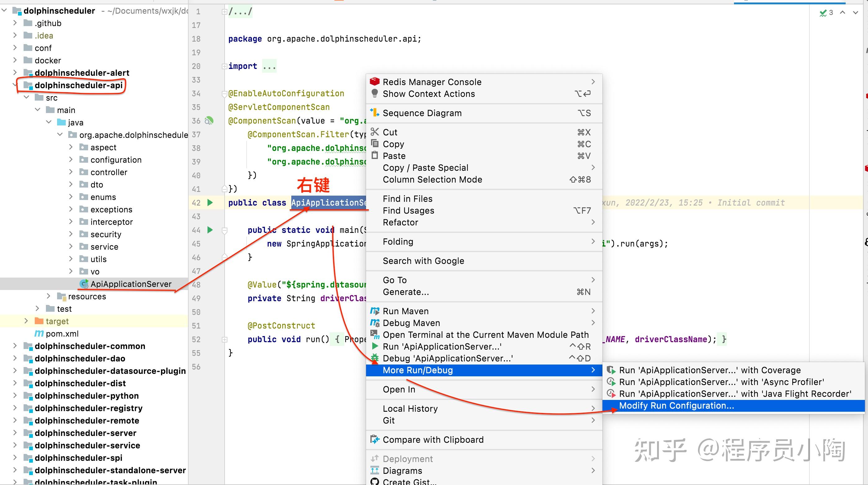The width and height of the screenshot is (868, 485).
Task: Click the Async Profiler run icon
Action: point(611,382)
